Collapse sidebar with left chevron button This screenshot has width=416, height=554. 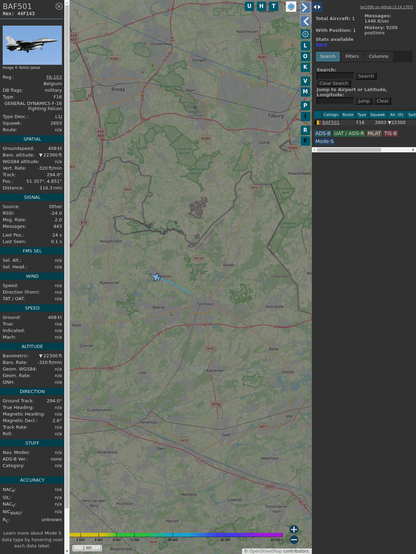click(305, 22)
